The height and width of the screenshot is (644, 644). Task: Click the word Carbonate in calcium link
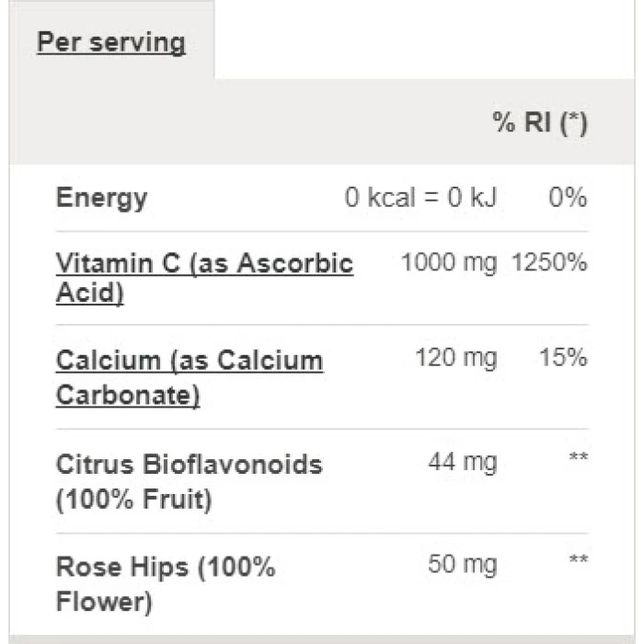pyautogui.click(x=128, y=396)
